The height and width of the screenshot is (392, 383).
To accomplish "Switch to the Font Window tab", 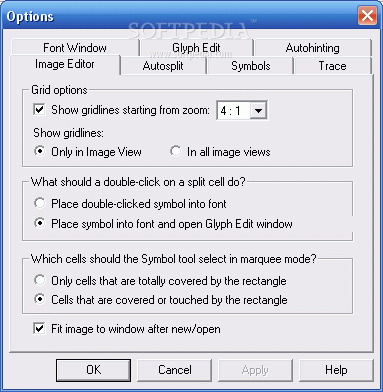I will 75,48.
